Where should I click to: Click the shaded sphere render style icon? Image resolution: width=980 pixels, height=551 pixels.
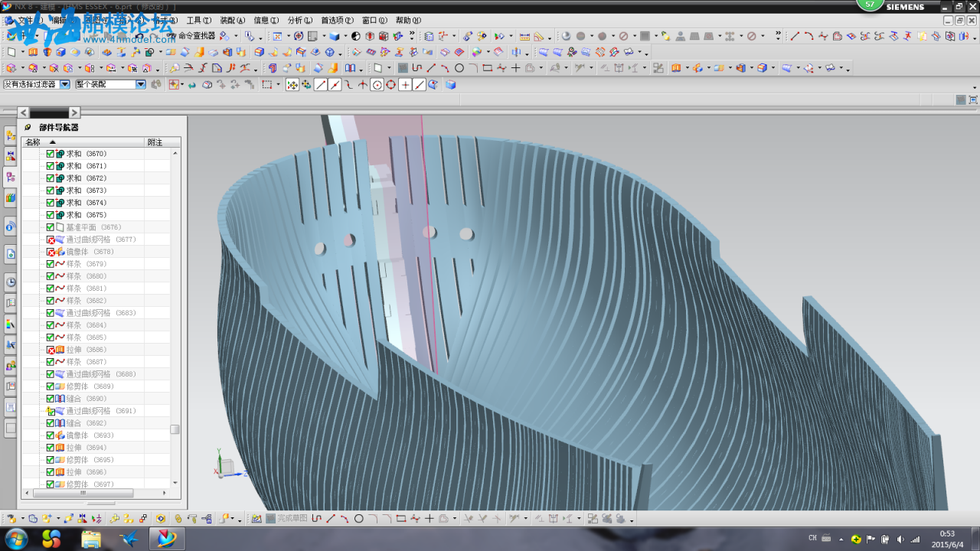click(x=566, y=36)
